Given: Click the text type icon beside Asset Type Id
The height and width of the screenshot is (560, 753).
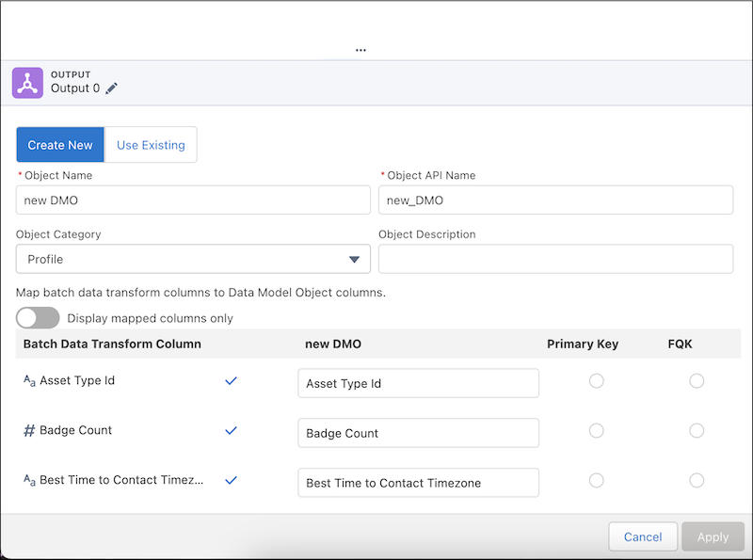Looking at the screenshot, I should point(29,381).
